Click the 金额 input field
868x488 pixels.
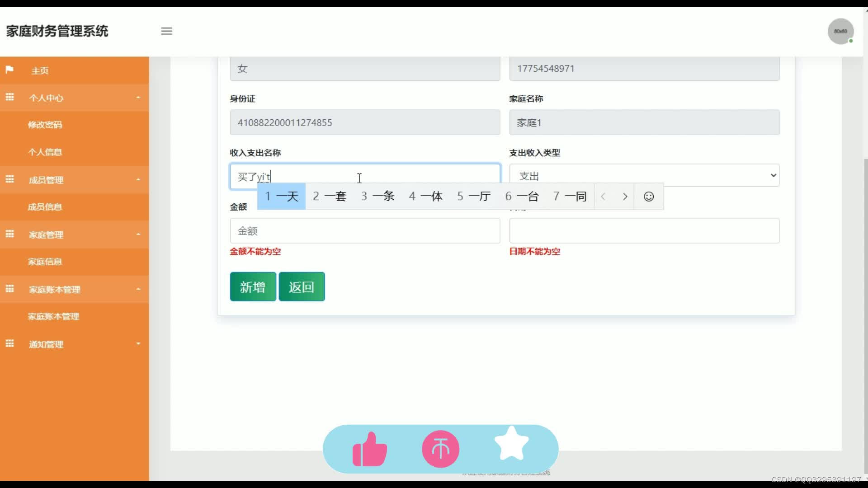coord(365,231)
